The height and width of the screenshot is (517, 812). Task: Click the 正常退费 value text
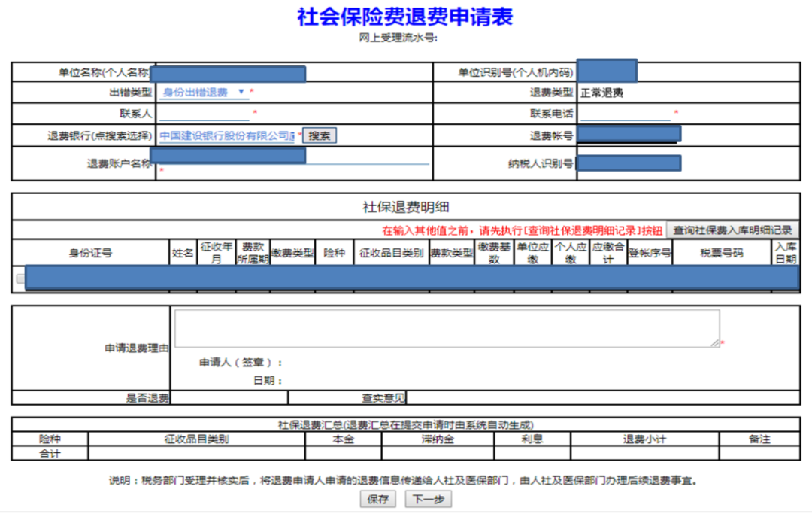(601, 93)
